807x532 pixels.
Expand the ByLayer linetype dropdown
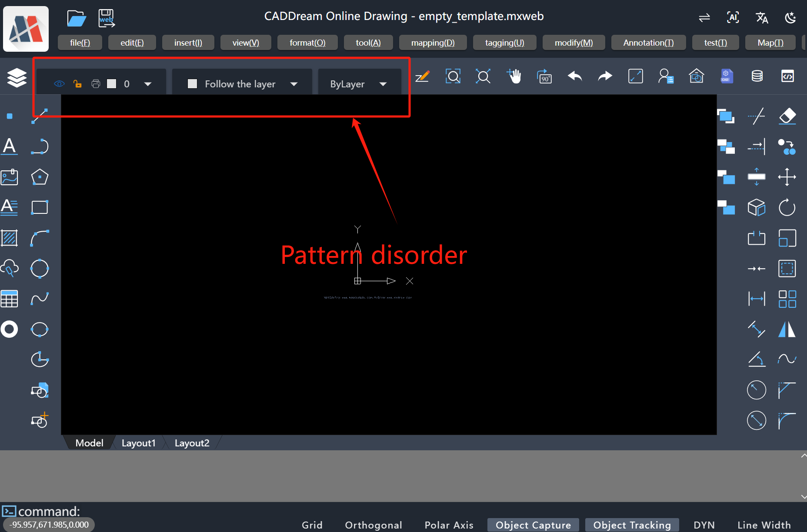(x=383, y=84)
